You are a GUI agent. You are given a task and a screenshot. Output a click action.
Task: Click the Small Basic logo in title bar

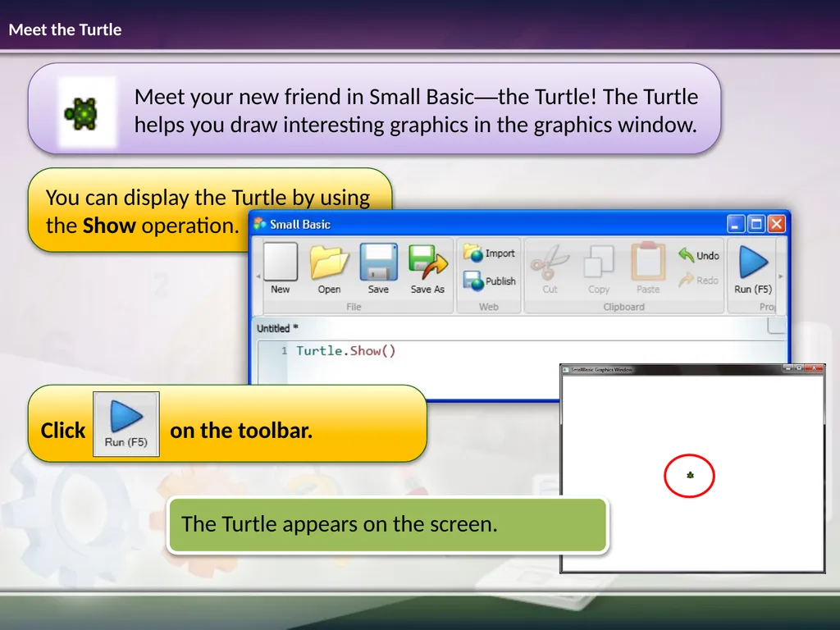point(260,223)
